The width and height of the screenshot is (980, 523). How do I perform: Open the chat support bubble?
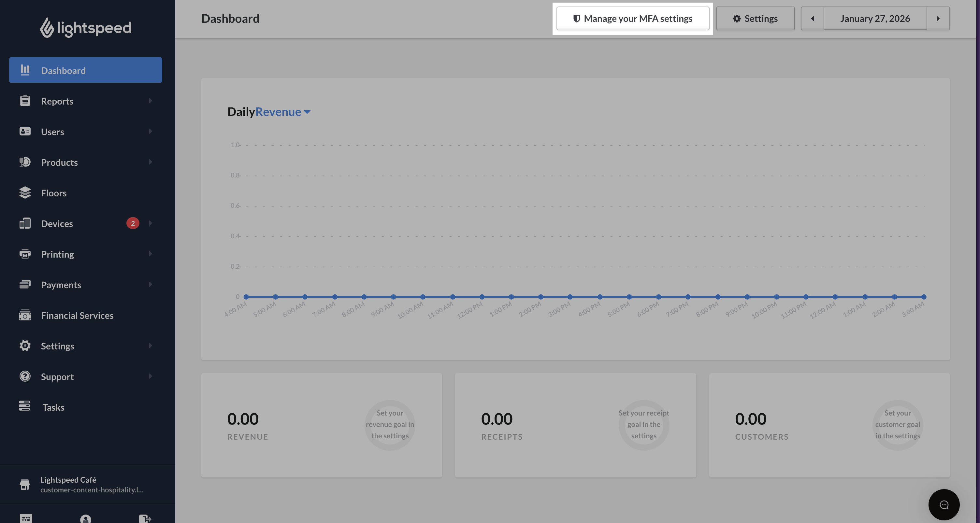click(x=944, y=504)
